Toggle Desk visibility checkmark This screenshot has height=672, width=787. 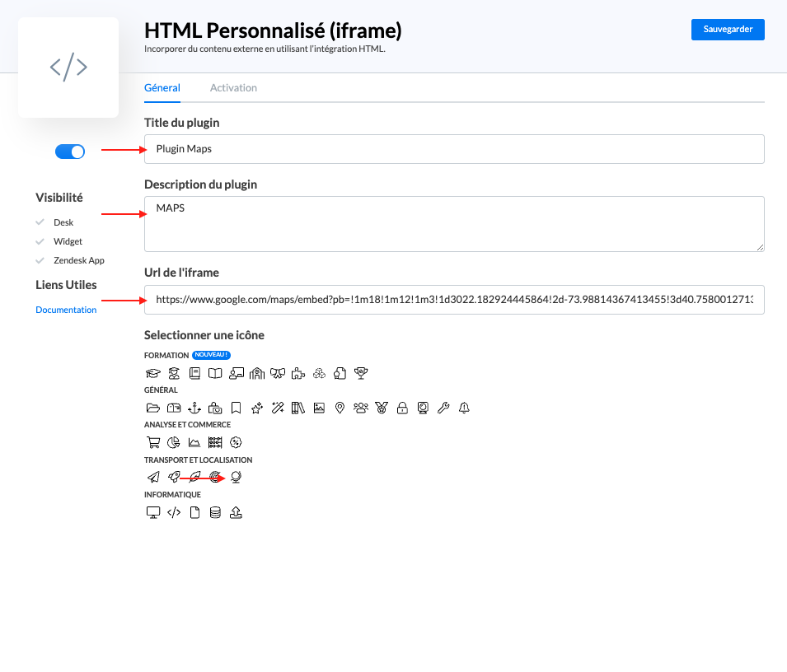tap(40, 222)
